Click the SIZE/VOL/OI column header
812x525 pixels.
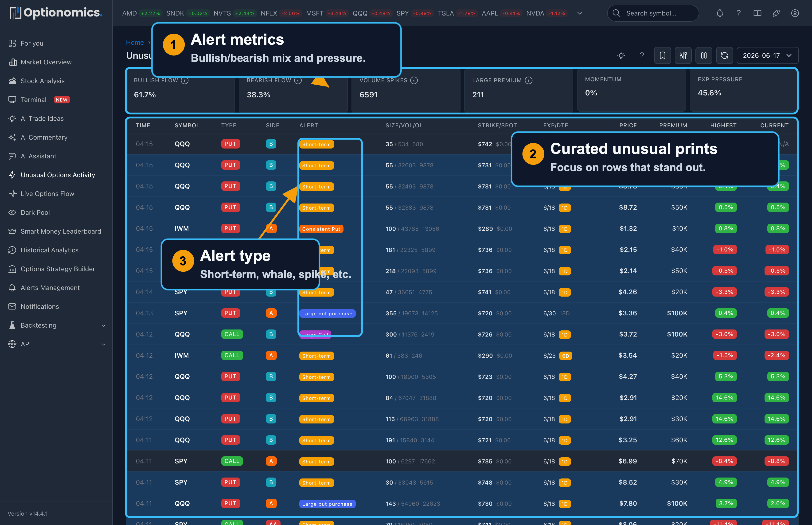pyautogui.click(x=403, y=125)
